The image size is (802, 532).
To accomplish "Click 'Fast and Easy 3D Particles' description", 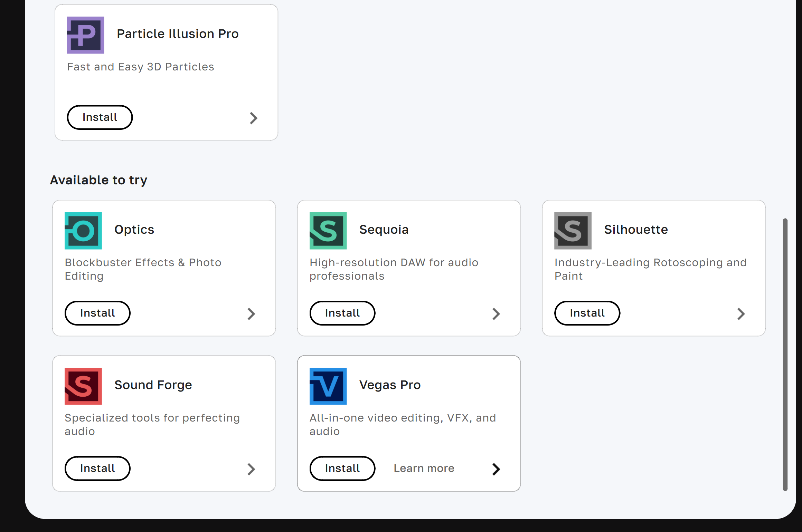I will (141, 67).
